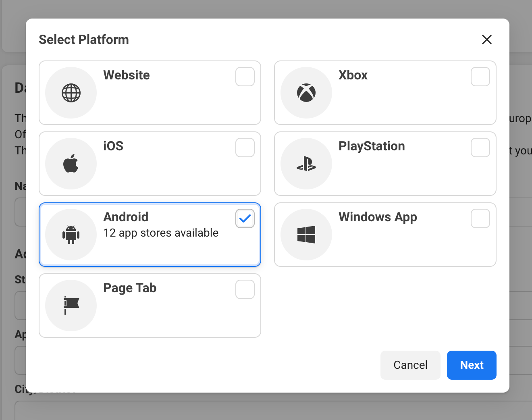The height and width of the screenshot is (420, 532).
Task: Click the Android robot icon
Action: pyautogui.click(x=71, y=235)
